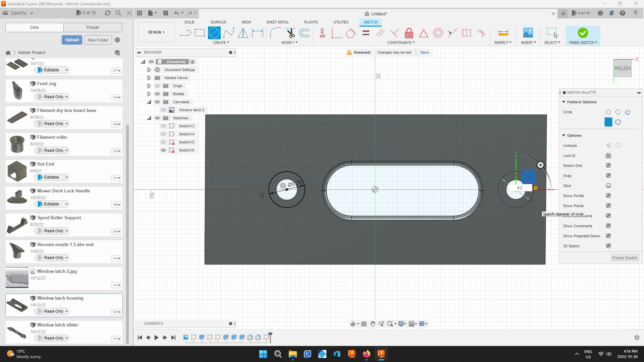The image size is (644, 362).
Task: Click the Finish Sketch button in palette
Action: click(x=624, y=258)
